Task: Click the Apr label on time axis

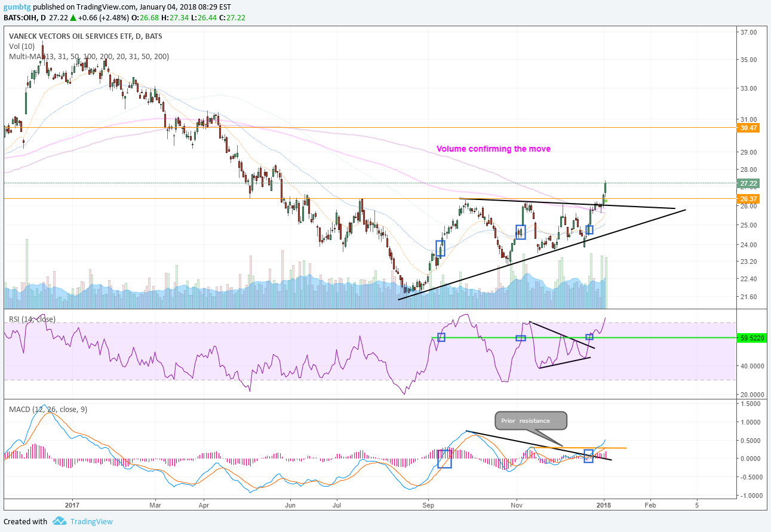Action: tap(204, 505)
